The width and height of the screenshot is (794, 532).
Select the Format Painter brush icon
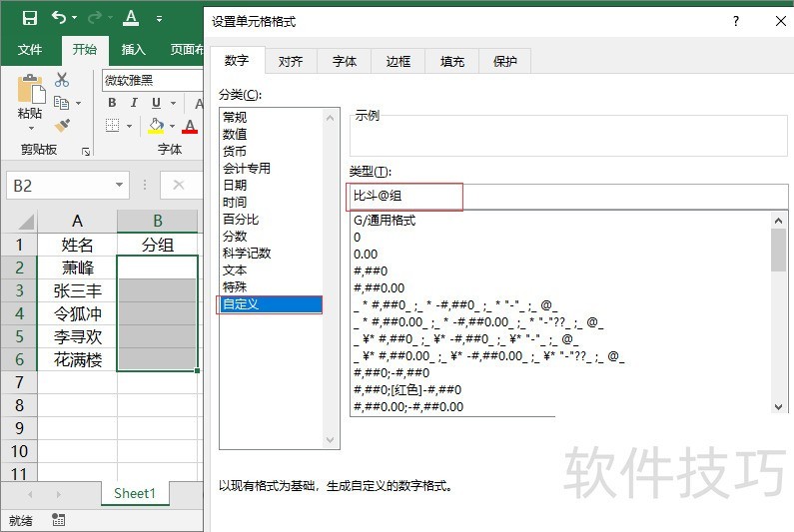click(x=62, y=126)
